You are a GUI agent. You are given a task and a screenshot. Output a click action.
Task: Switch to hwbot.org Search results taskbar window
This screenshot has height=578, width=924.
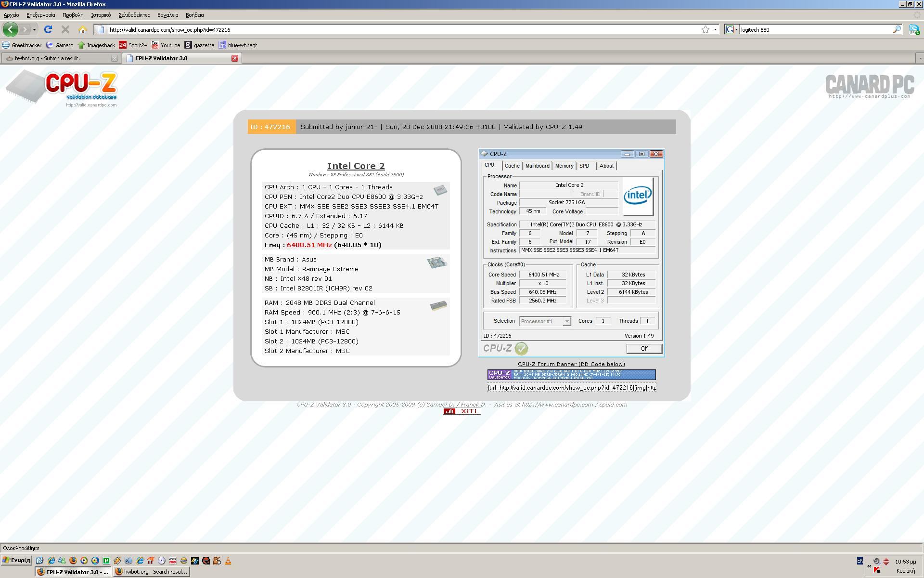click(x=151, y=572)
